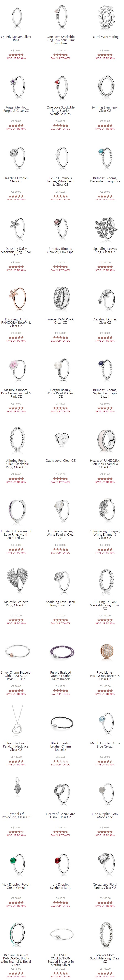Open Pavé Lights PANDORA Rose charm title
124x980 pixels.
(x=105, y=676)
